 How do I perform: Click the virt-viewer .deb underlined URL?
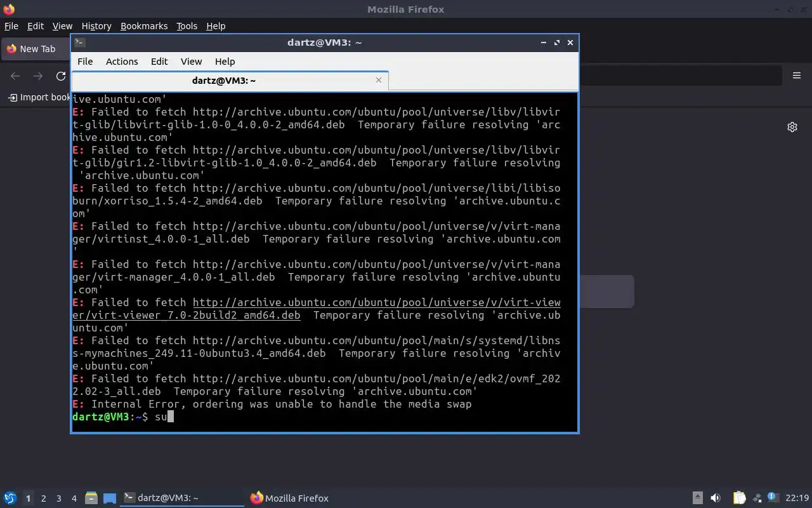317,309
